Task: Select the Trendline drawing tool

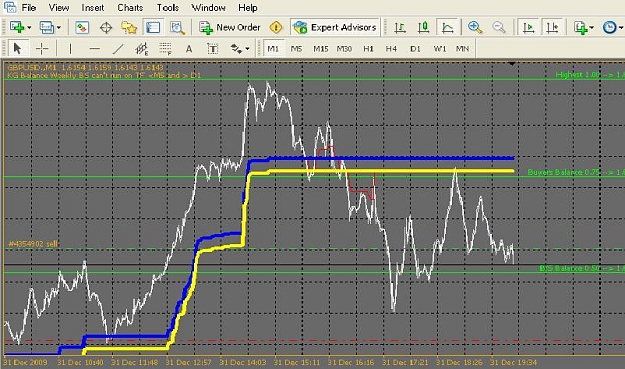Action: point(118,49)
